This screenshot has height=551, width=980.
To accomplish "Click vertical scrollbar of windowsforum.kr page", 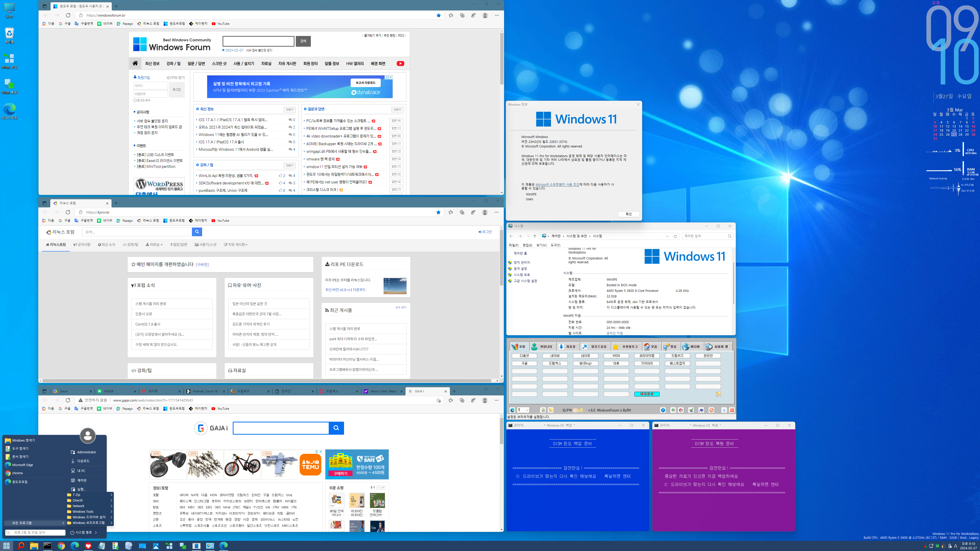I will 501,59.
